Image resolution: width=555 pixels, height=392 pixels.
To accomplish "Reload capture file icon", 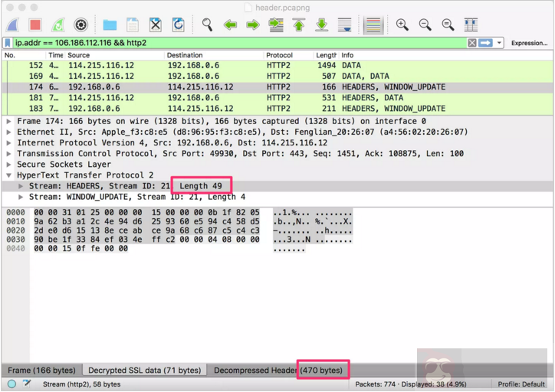I will 178,25.
